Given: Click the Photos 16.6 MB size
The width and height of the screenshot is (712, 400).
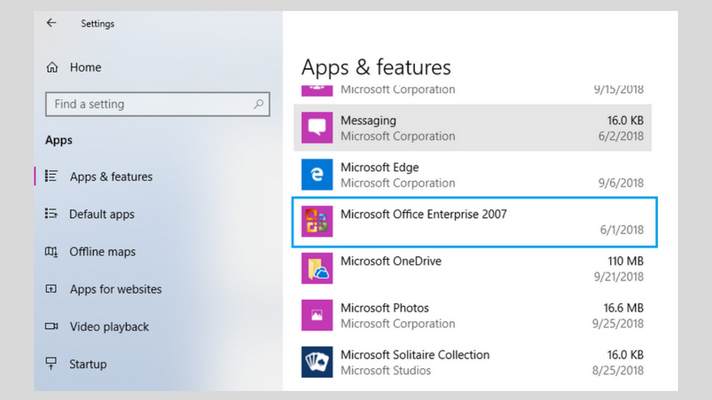Looking at the screenshot, I should (x=623, y=308).
